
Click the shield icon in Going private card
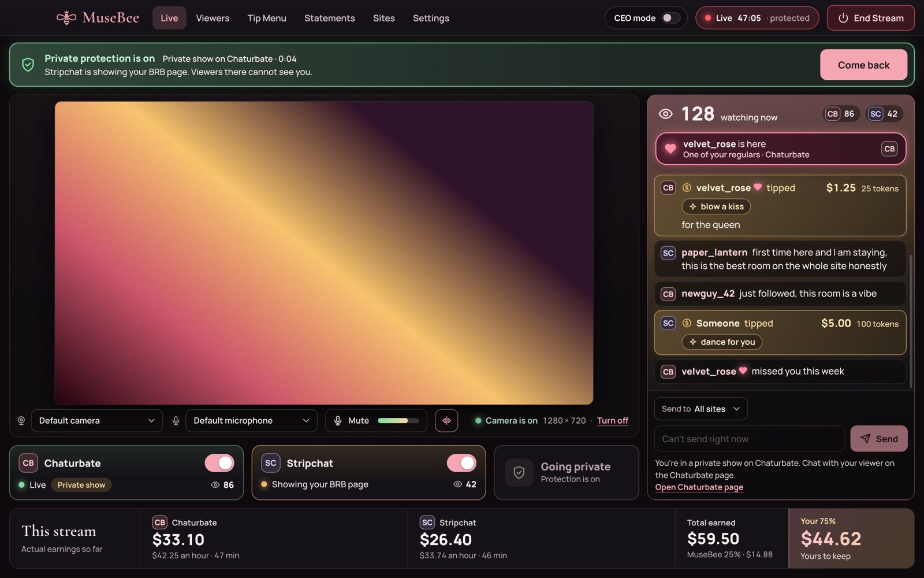pos(519,473)
